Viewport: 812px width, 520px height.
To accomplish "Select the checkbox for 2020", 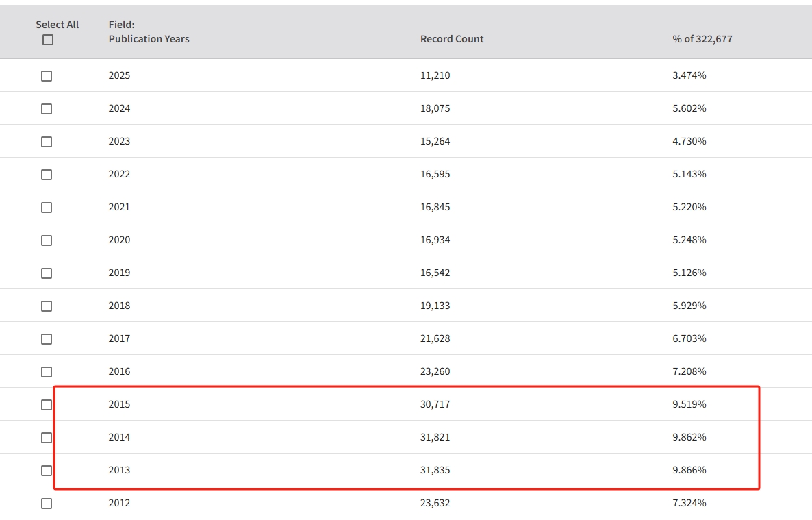I will point(47,240).
